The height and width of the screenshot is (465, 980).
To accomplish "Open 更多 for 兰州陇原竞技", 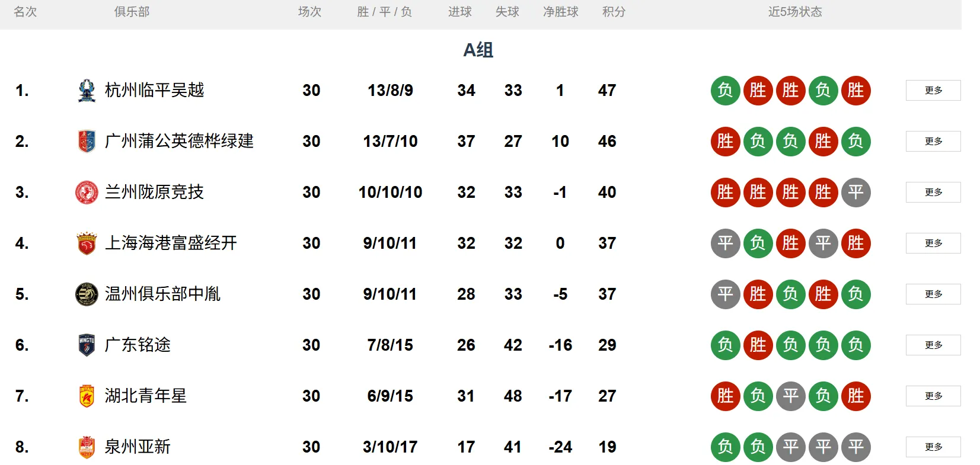I will click(x=933, y=193).
